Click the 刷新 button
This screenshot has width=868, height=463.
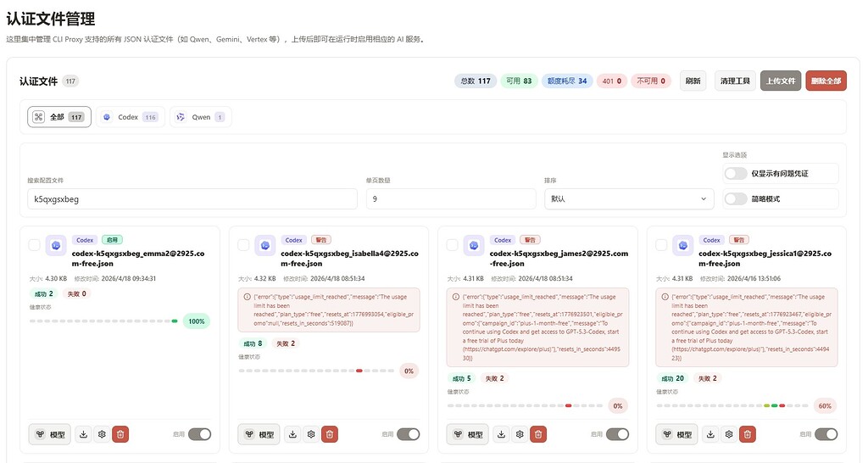pyautogui.click(x=693, y=81)
